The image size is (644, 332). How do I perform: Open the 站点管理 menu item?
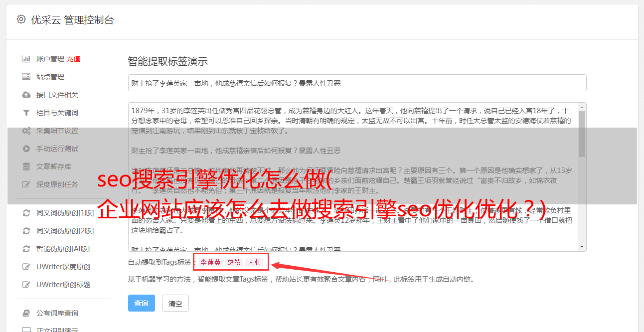[x=50, y=77]
